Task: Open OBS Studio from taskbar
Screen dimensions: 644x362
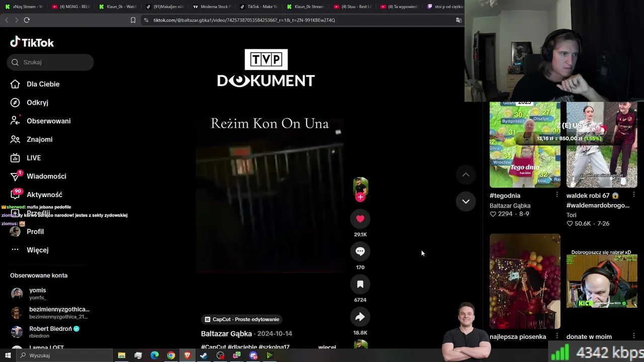Action: point(220,355)
